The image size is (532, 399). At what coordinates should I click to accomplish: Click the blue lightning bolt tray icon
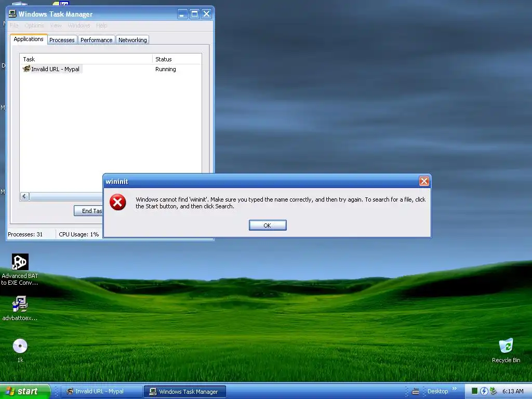point(484,391)
